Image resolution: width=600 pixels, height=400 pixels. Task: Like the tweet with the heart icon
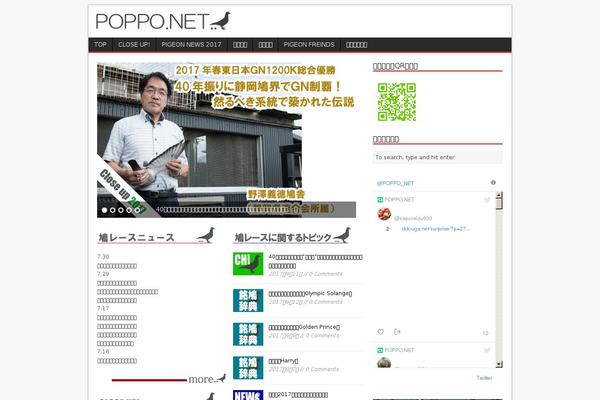(x=381, y=332)
